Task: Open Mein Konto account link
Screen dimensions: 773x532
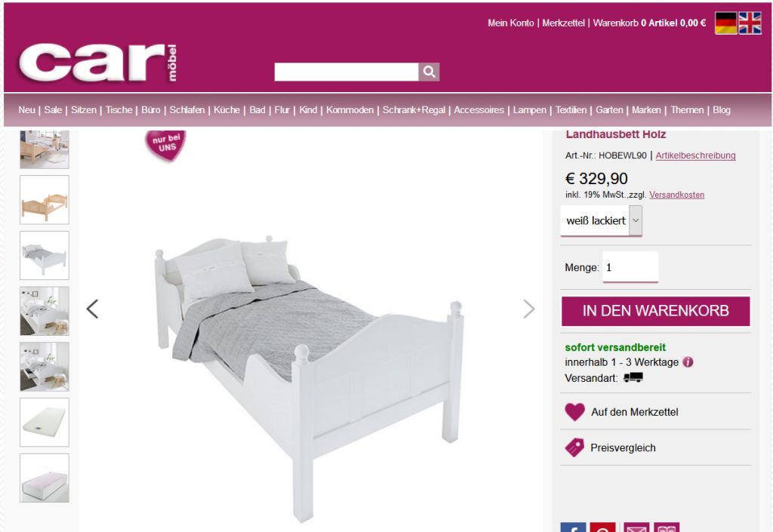Action: pos(511,23)
